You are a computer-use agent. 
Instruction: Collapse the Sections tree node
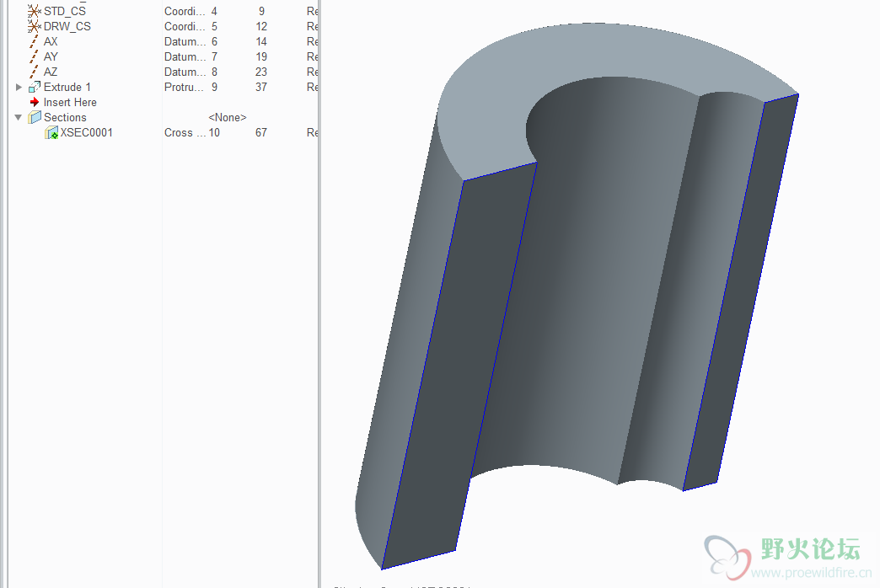pyautogui.click(x=18, y=117)
